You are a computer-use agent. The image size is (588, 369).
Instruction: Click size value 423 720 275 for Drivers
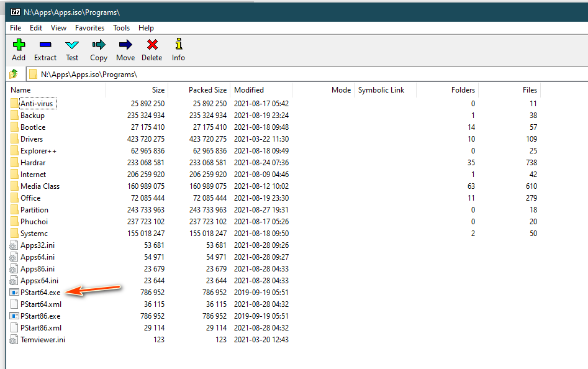click(146, 139)
